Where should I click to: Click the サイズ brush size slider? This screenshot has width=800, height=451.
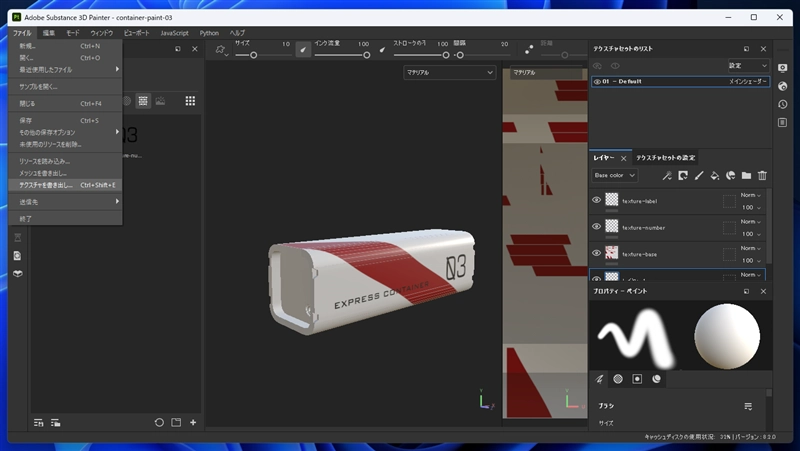(x=254, y=55)
